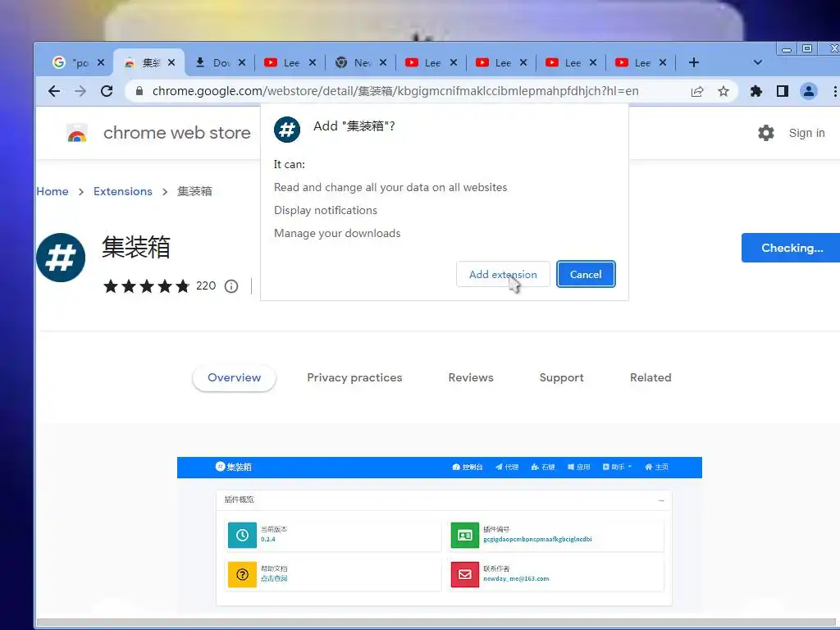The image size is (840, 630).
Task: Close the active 集装箱 web store tab
Action: point(171,62)
